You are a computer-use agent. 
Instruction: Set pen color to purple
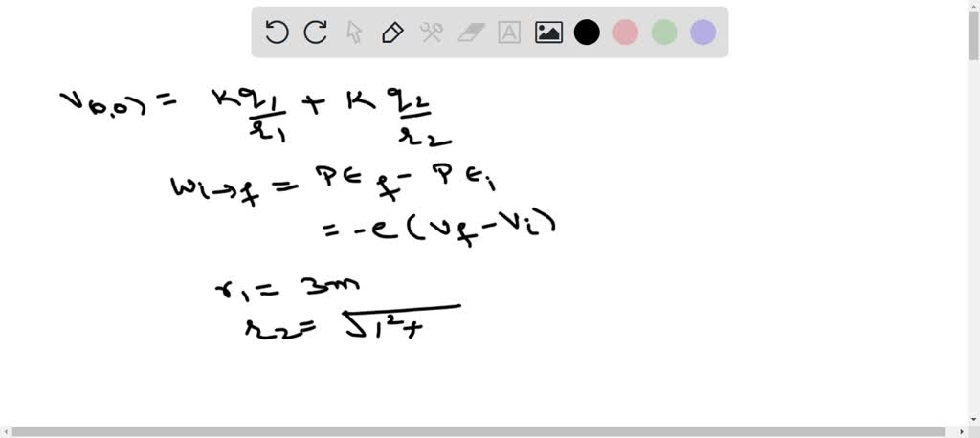click(x=703, y=32)
